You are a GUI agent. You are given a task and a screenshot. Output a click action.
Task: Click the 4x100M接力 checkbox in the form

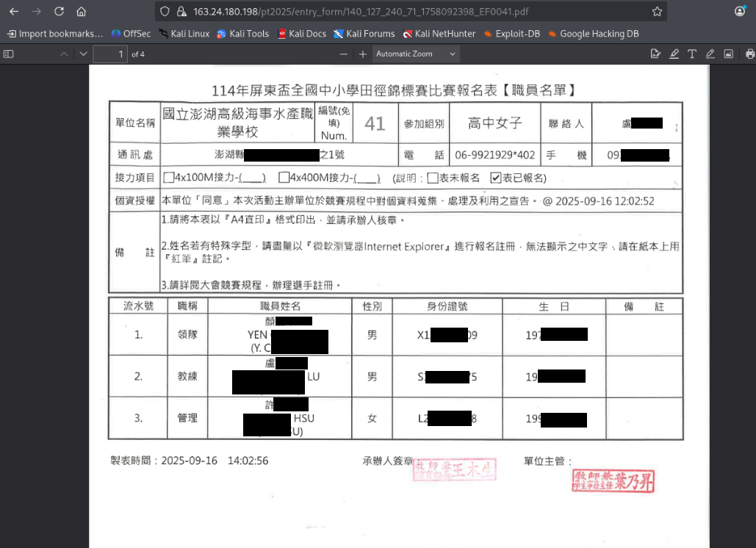[168, 178]
